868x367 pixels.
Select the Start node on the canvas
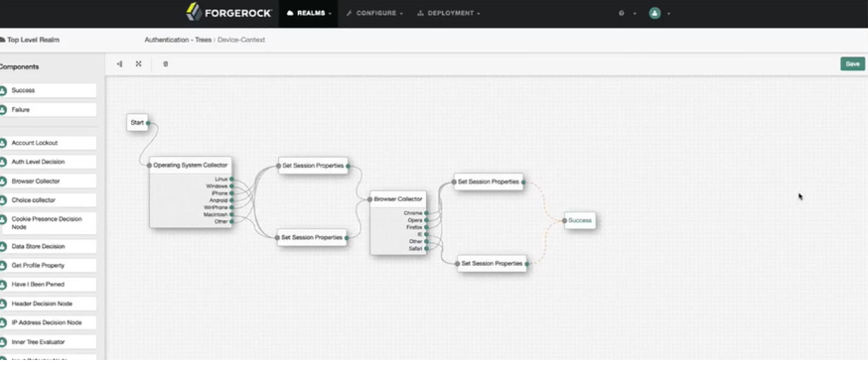(137, 123)
